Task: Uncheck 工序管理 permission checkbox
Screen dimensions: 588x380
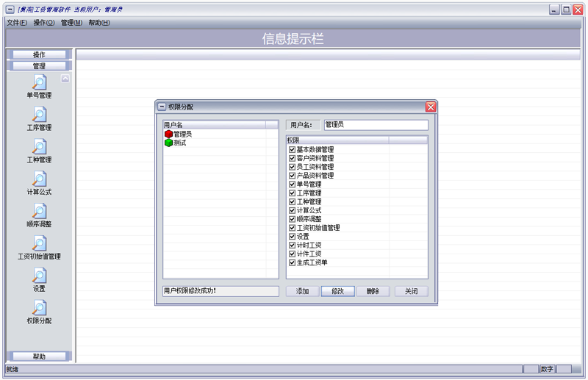Action: [x=292, y=193]
